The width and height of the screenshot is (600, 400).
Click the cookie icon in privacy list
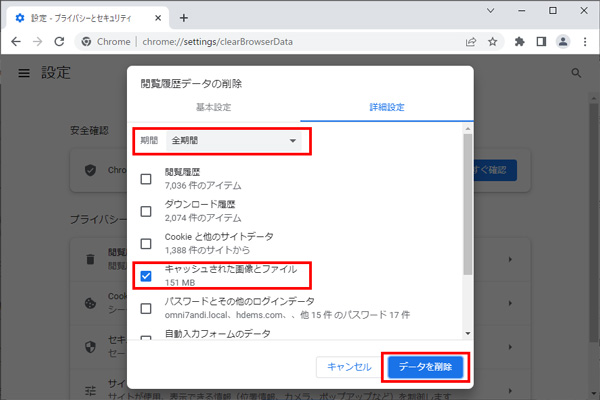(x=90, y=303)
